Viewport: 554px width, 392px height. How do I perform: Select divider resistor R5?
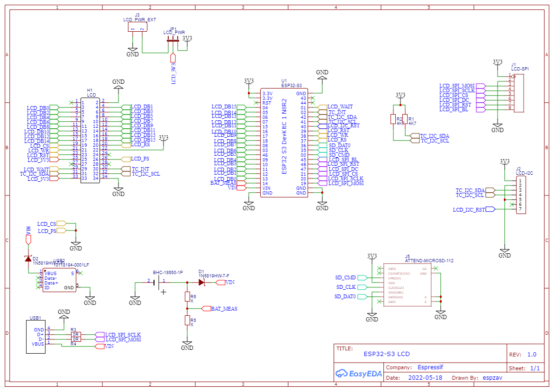[x=187, y=320]
